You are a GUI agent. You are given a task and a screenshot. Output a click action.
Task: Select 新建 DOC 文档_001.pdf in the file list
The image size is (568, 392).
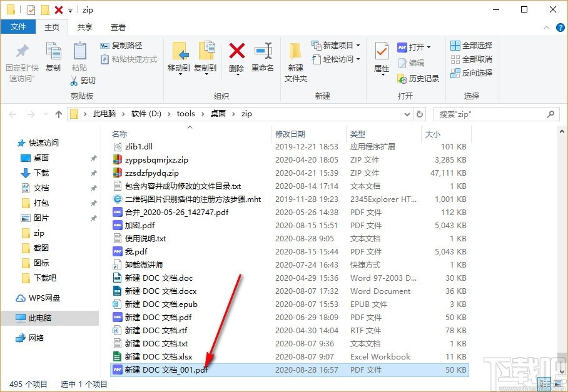tap(167, 369)
